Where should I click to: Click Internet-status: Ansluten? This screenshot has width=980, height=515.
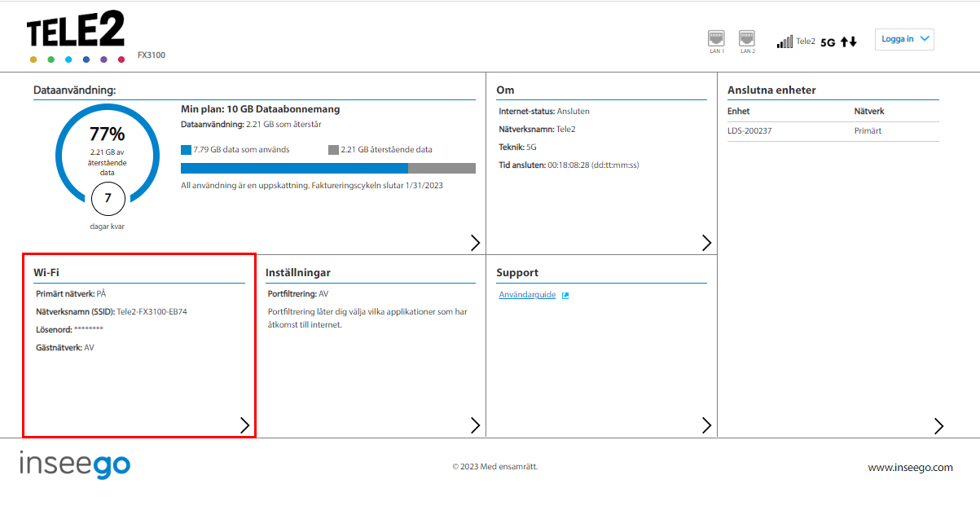(544, 111)
